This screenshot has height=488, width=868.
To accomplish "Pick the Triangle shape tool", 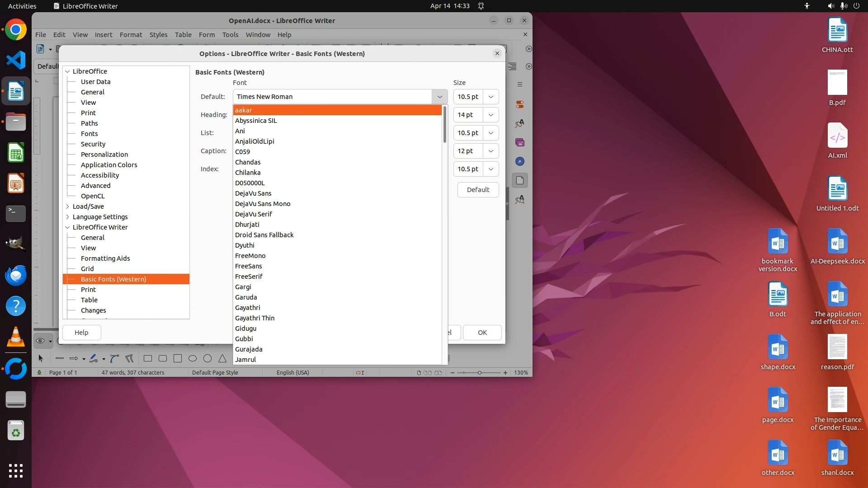I will click(x=222, y=359).
